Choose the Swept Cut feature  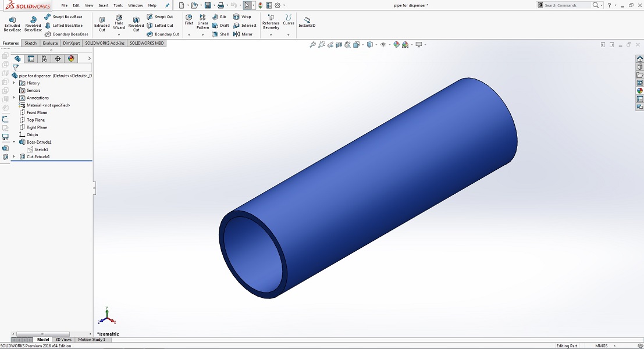[160, 17]
